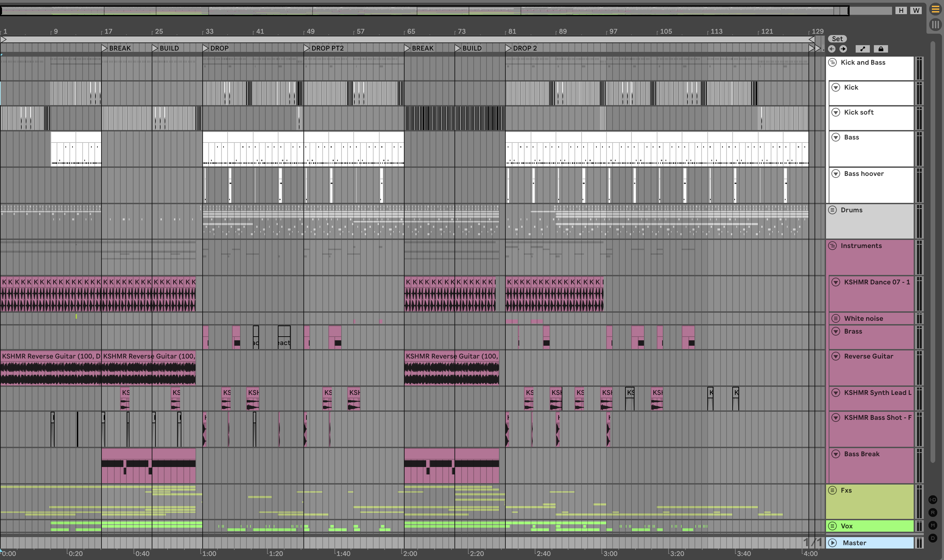Select KSHMR Dance clip at bar 81

(x=554, y=294)
